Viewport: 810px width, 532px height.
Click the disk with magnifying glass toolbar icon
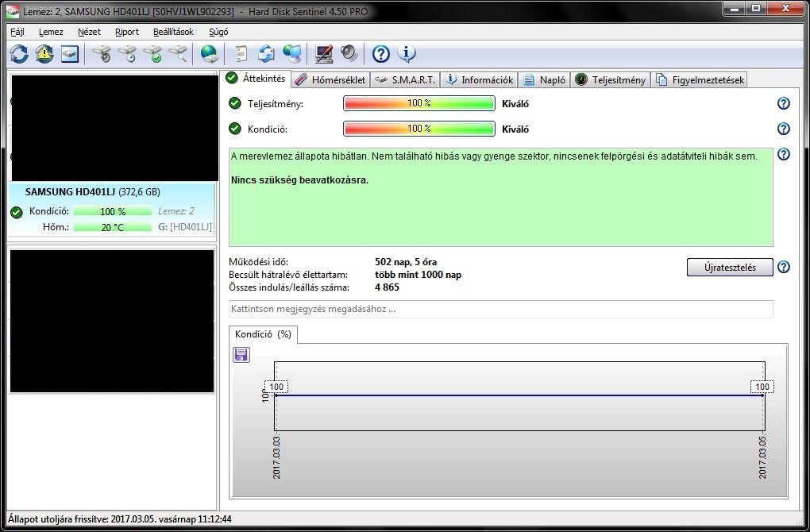click(178, 54)
